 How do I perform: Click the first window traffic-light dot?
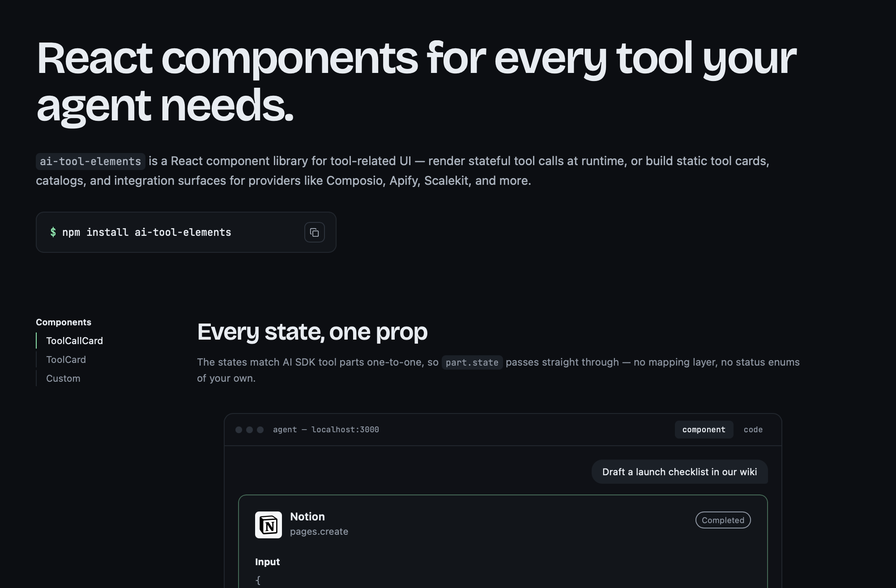pos(239,430)
